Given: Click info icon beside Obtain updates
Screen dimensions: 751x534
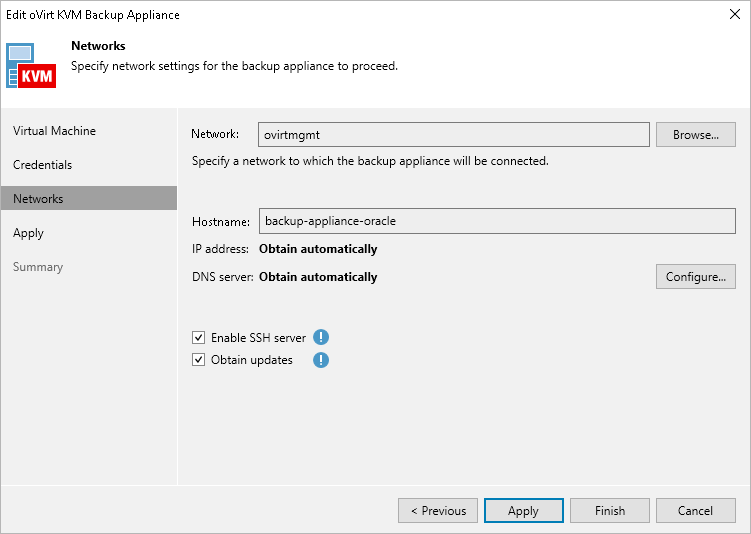Looking at the screenshot, I should (321, 360).
